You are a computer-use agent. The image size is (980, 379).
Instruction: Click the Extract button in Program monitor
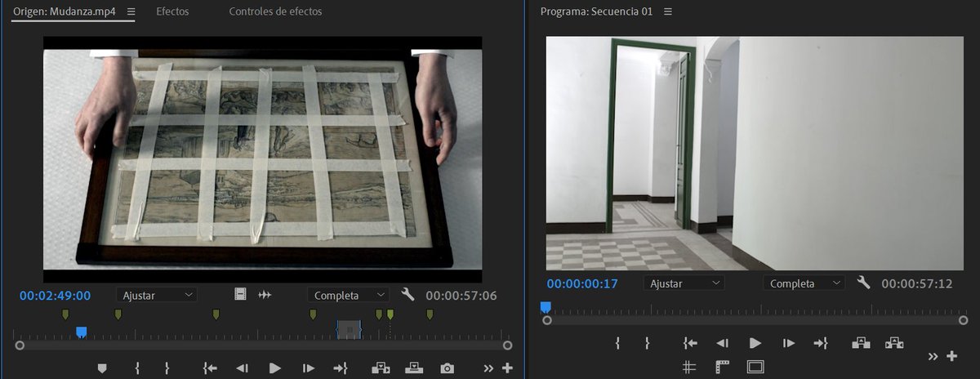click(894, 343)
